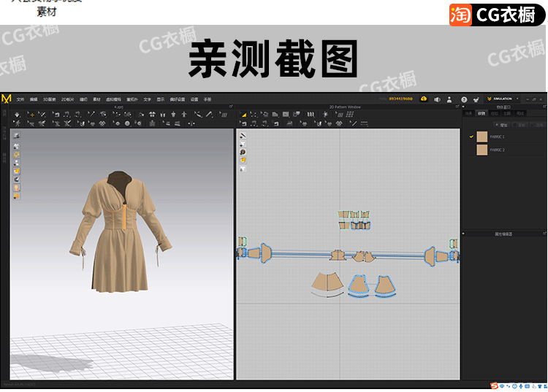Click the cloud sync icon in header
This screenshot has height=392, width=548.
tap(423, 99)
